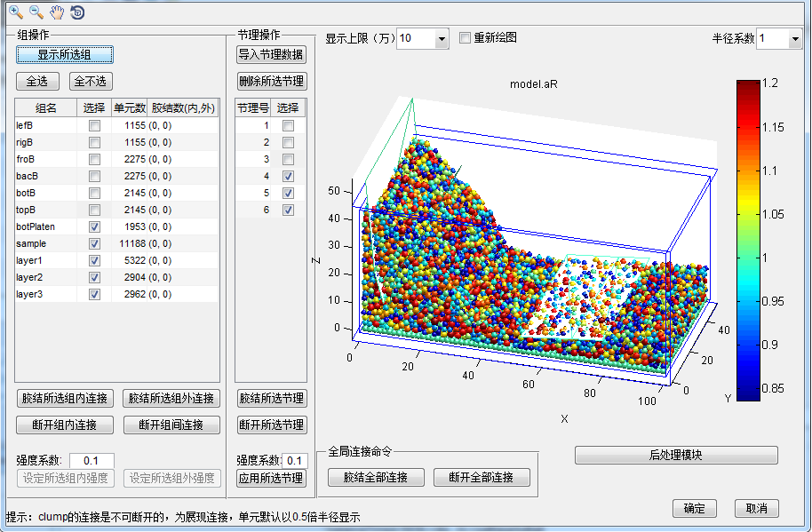Click the 3D rotate tool icon
The image size is (812, 532).
pyautogui.click(x=77, y=12)
